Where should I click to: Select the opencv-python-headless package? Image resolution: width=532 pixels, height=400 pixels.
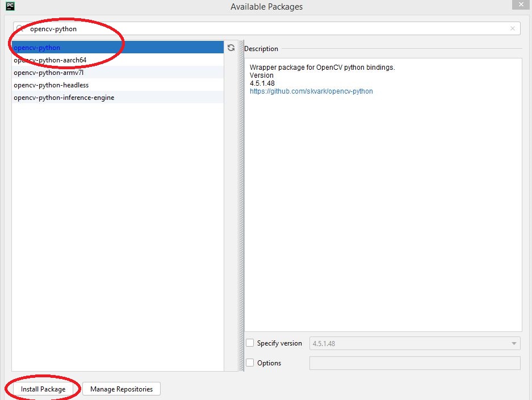(51, 85)
